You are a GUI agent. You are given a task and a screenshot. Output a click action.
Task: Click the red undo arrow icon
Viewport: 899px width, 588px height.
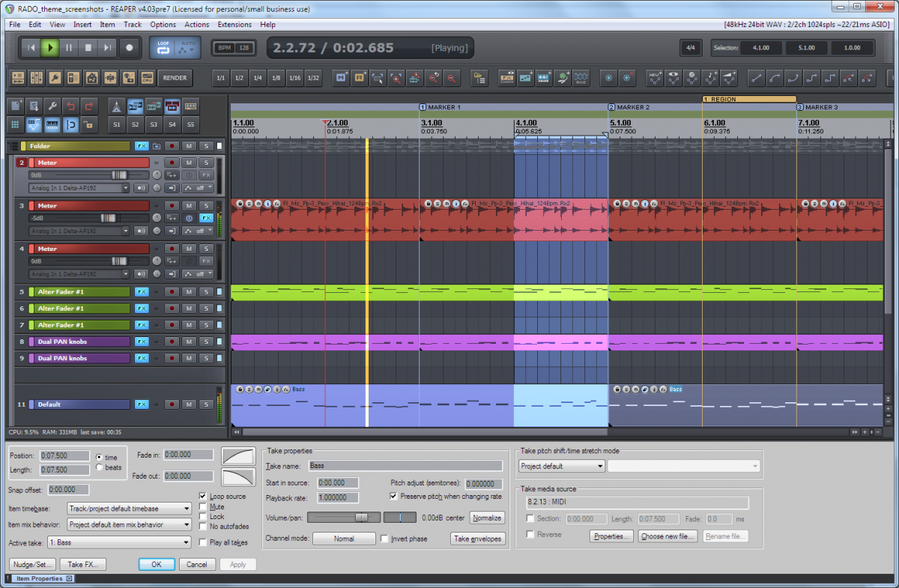tap(71, 106)
